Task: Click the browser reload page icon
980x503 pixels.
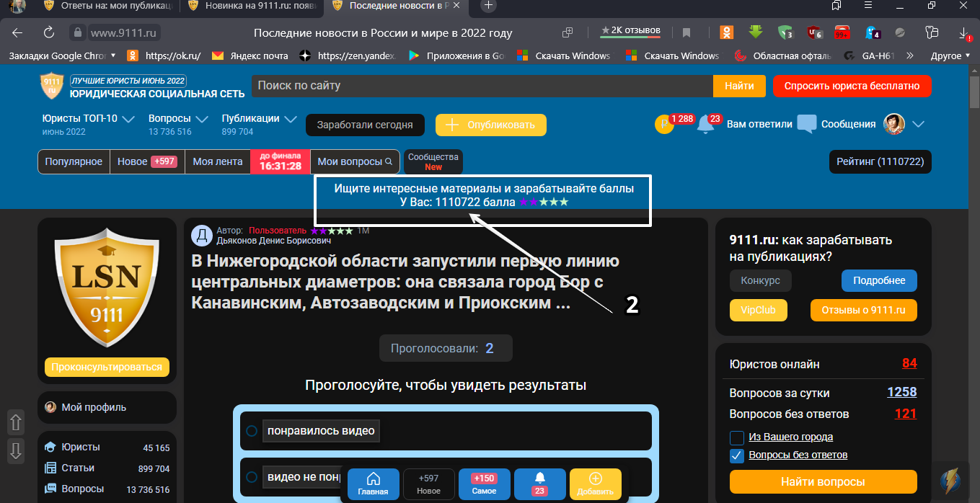Action: [49, 32]
